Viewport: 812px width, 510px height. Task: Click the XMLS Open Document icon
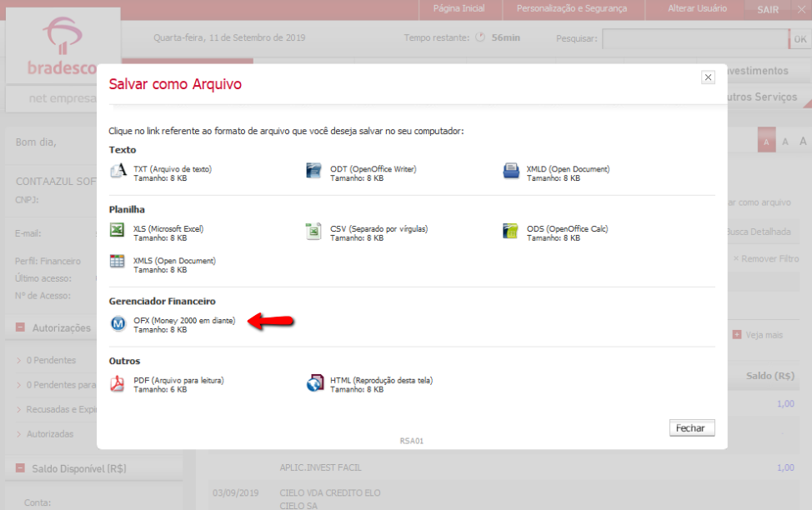tap(117, 261)
